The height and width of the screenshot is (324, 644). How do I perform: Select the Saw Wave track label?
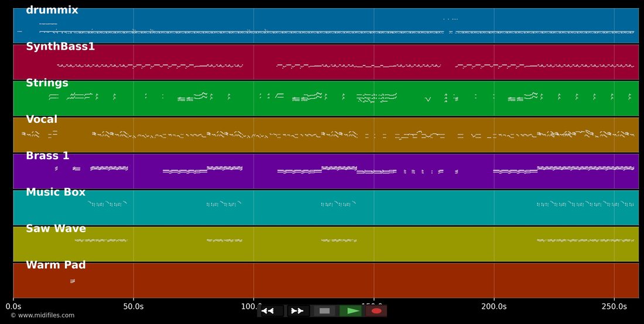tap(56, 229)
